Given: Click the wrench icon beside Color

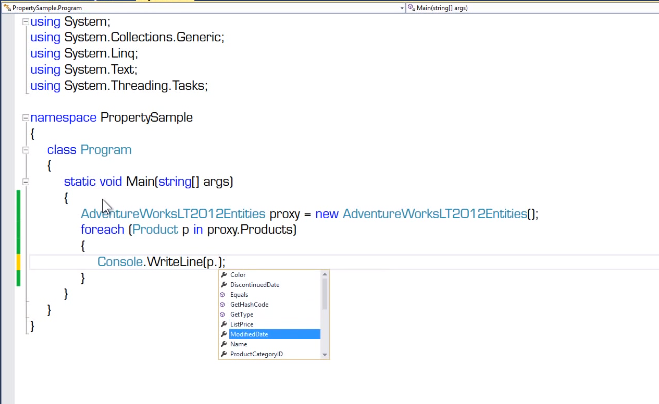Looking at the screenshot, I should point(224,275).
